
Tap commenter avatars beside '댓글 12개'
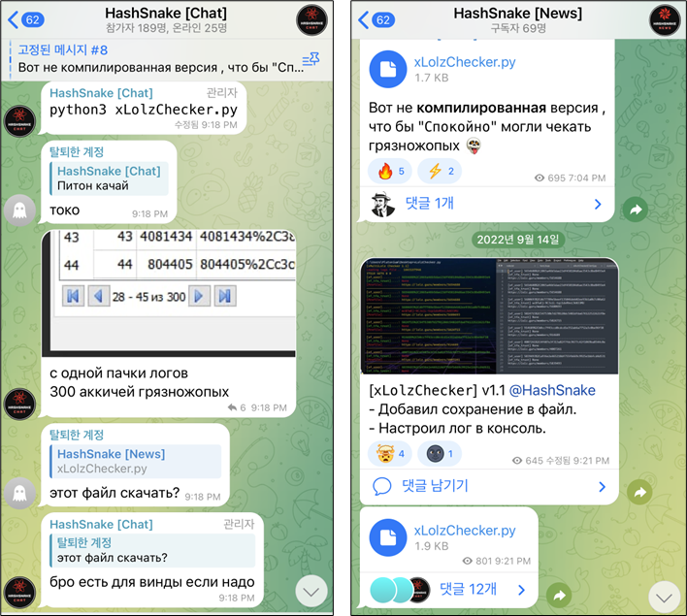[400, 590]
